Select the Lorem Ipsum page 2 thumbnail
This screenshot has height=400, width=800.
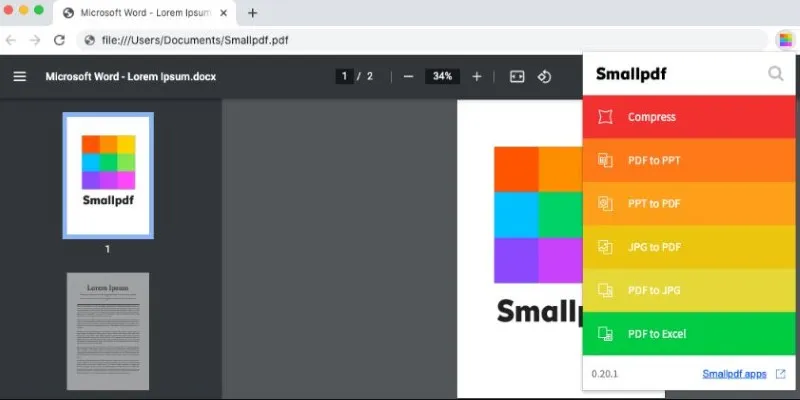(108, 331)
